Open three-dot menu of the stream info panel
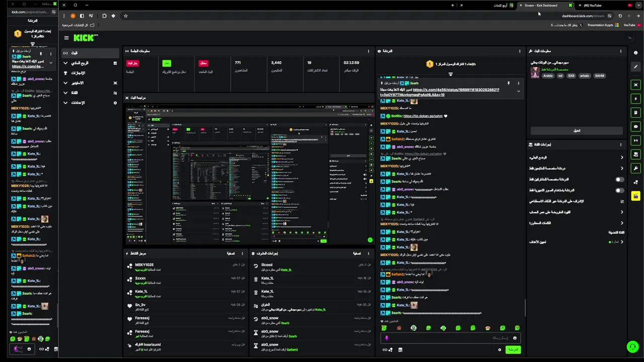644x362 pixels. (620, 51)
